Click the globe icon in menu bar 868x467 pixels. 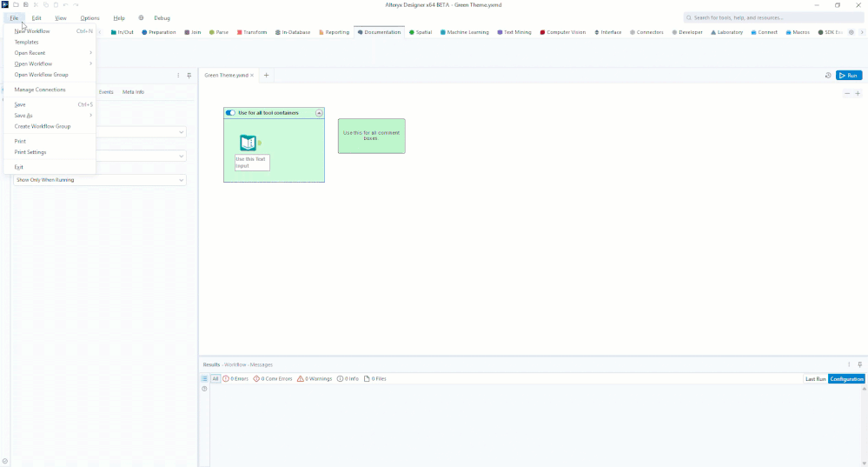141,17
